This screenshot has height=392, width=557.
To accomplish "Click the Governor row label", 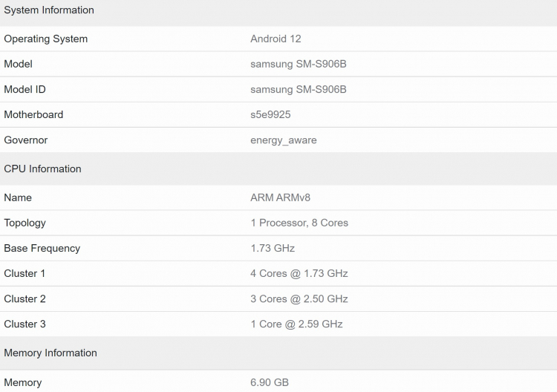I will coord(25,140).
